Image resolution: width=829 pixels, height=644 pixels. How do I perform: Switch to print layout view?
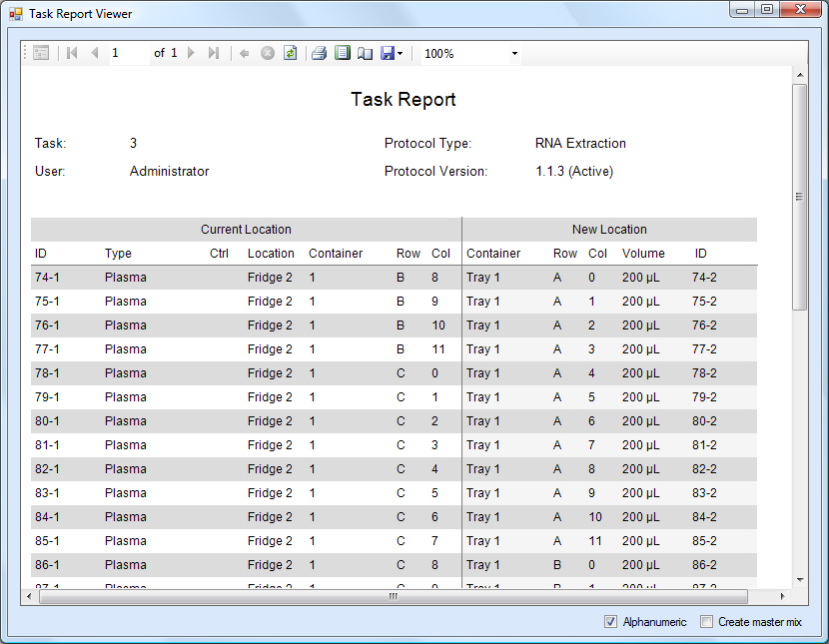342,53
